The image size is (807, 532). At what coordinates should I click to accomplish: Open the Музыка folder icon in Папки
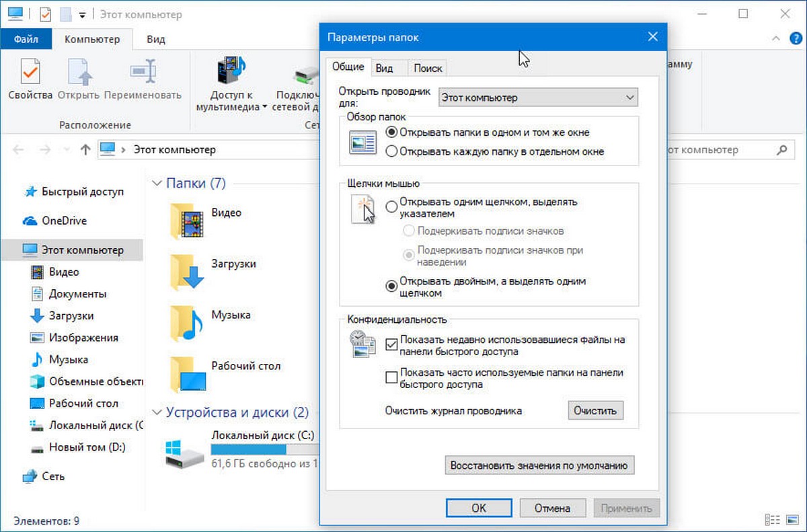tap(186, 323)
